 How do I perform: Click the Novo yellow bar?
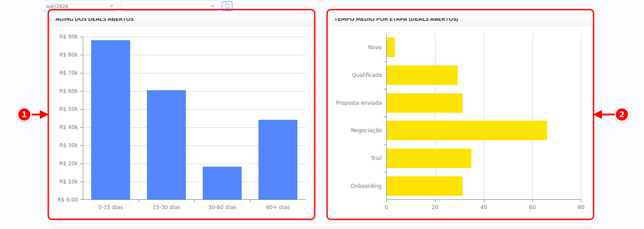(391, 47)
